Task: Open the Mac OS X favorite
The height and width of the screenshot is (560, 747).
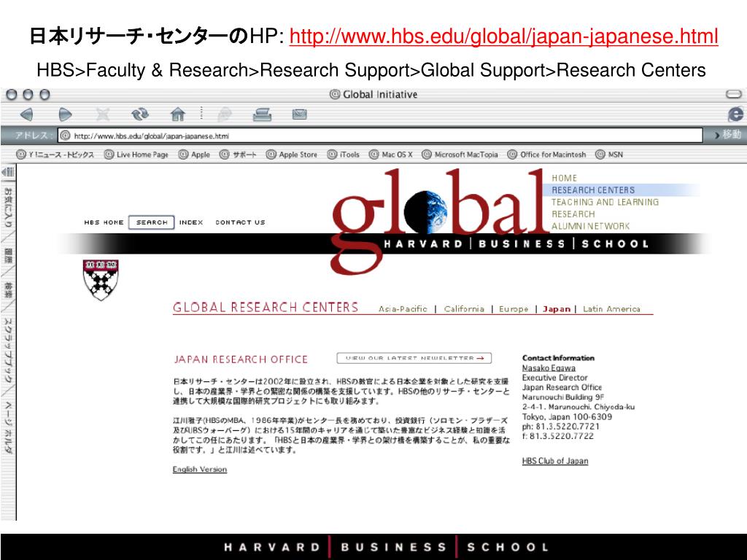Action: [x=391, y=155]
